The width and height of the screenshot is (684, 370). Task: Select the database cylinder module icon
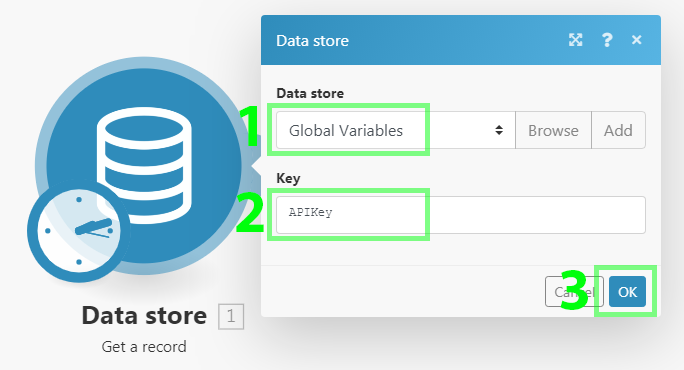click(x=144, y=165)
